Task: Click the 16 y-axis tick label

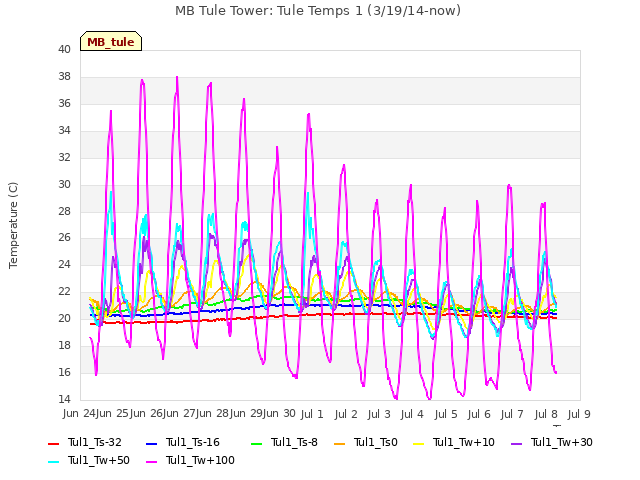Action: click(64, 372)
